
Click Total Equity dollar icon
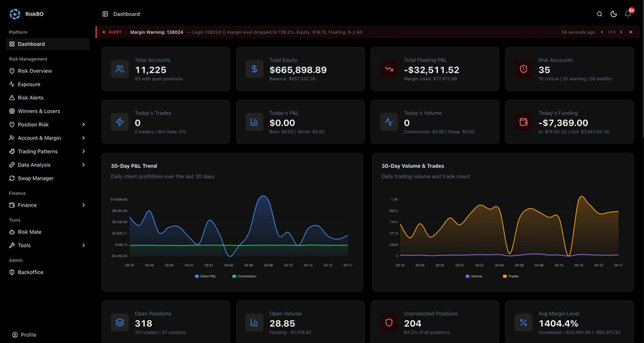point(254,69)
